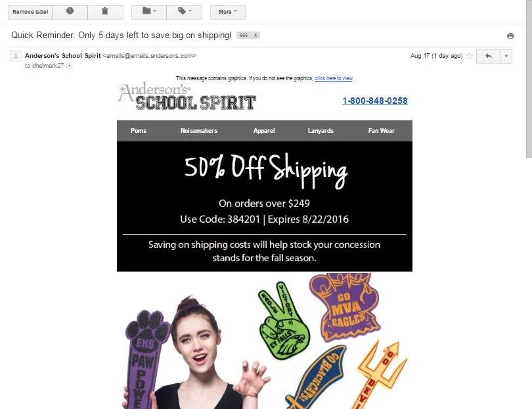Click the 50% Off Shipping banner
Screen dimensions: 532x409
(x=265, y=206)
